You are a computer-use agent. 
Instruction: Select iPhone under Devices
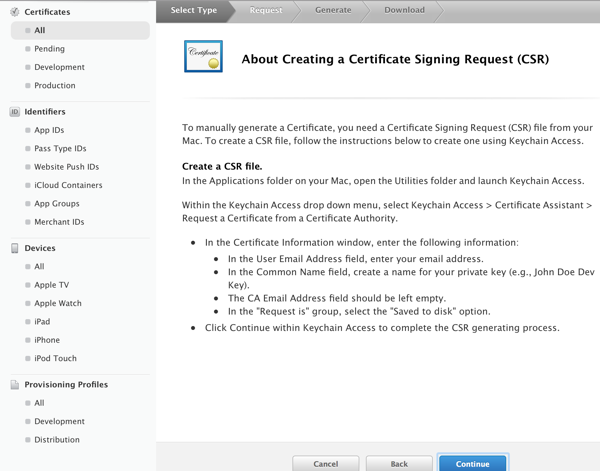tap(47, 340)
